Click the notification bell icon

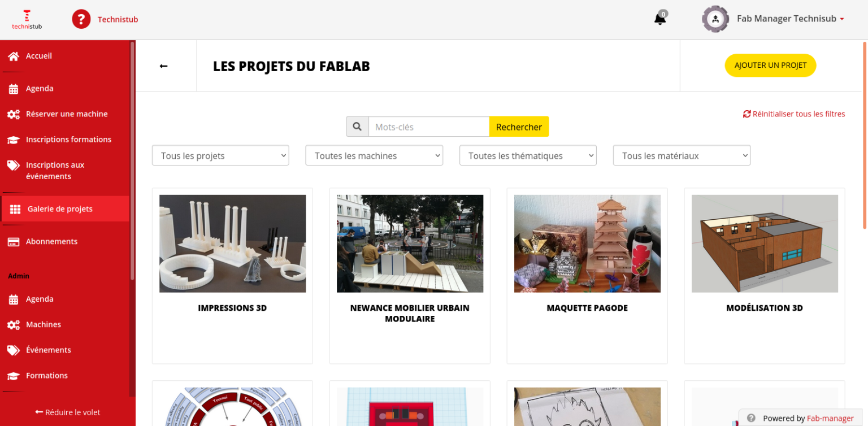coord(659,19)
